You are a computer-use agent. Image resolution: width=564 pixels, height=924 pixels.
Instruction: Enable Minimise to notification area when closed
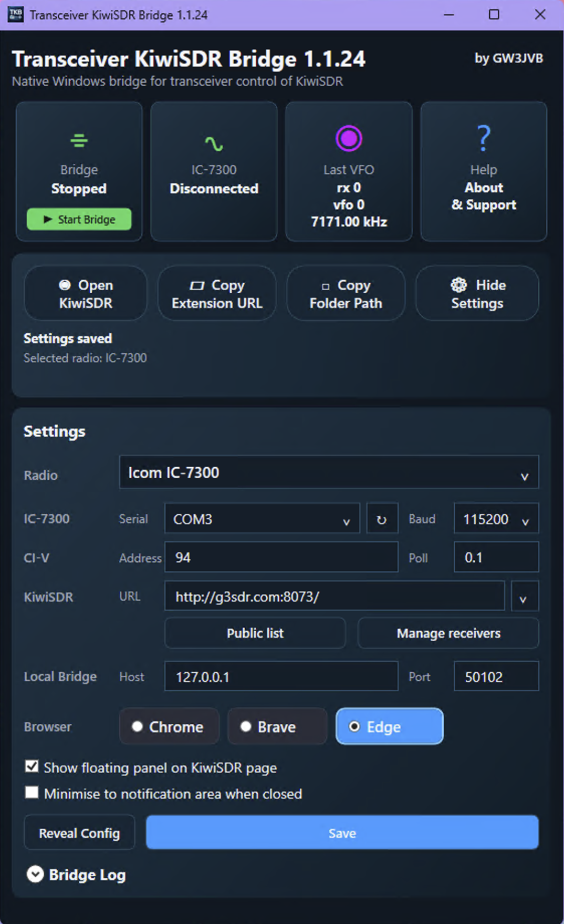(32, 793)
